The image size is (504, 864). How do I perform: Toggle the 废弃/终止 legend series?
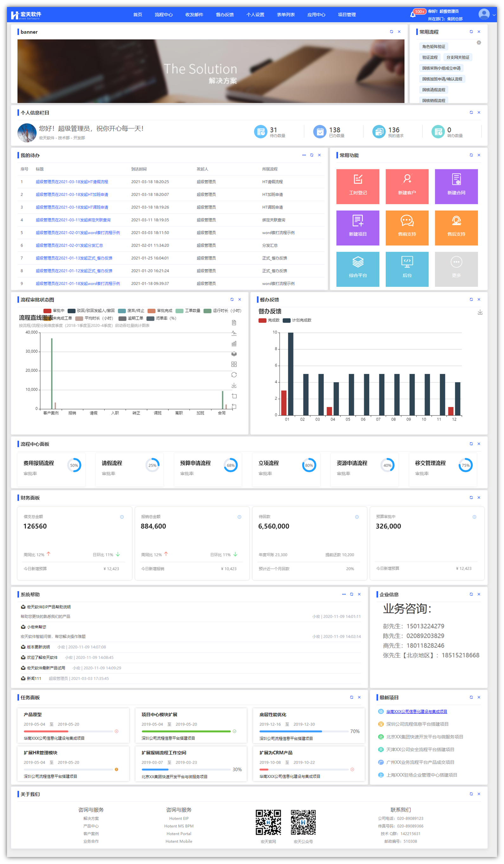coord(131,311)
